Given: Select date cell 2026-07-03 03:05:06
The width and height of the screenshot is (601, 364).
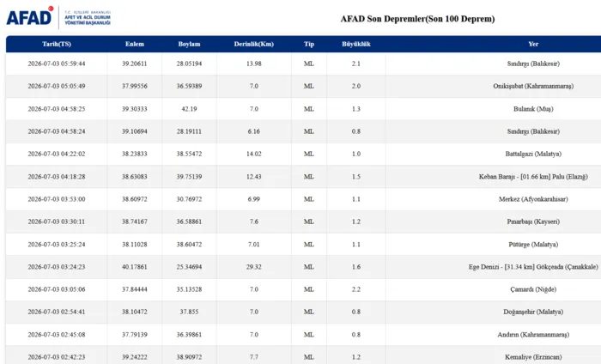Looking at the screenshot, I should (57, 289).
